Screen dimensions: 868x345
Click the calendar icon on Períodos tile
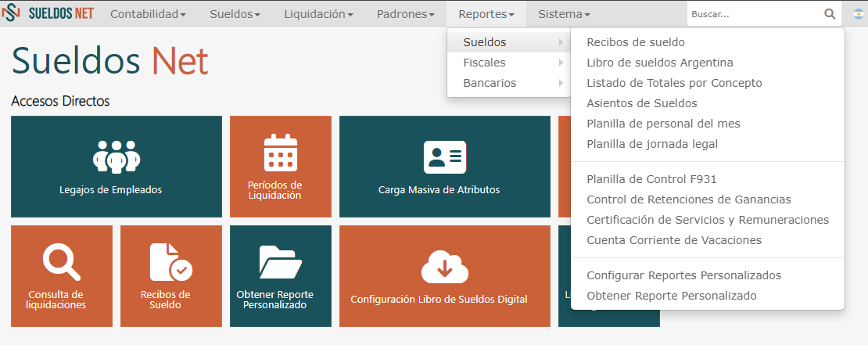pos(281,153)
